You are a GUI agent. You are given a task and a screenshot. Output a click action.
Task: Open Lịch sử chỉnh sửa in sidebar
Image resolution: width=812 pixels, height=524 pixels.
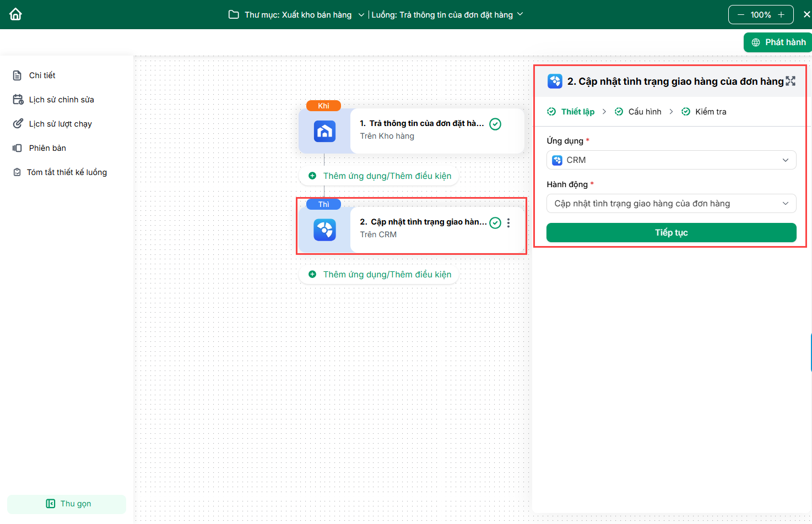coord(61,100)
